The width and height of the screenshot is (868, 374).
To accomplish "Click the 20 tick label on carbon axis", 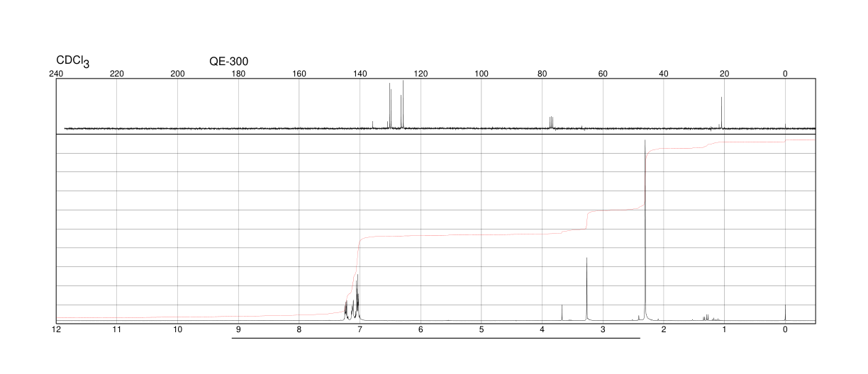I will 725,74.
